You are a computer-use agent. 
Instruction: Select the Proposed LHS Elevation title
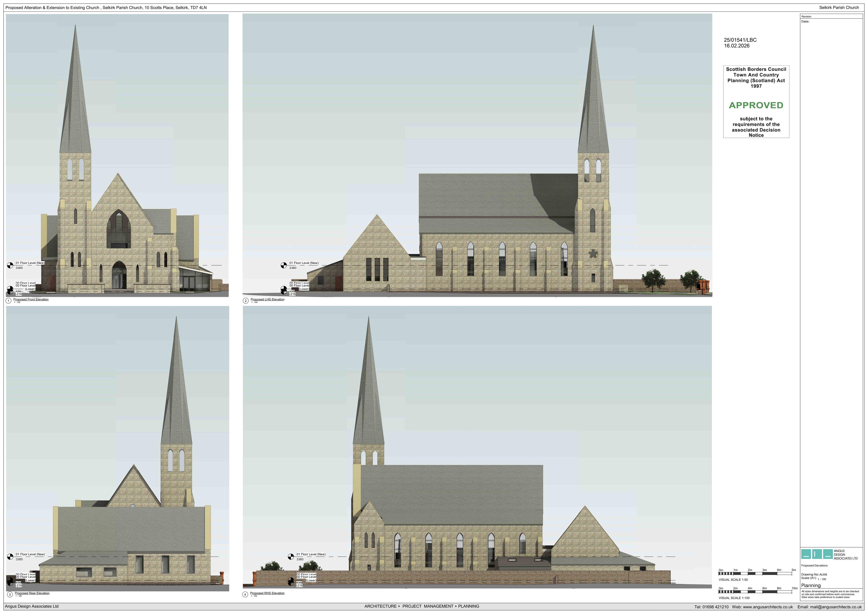(x=268, y=299)
